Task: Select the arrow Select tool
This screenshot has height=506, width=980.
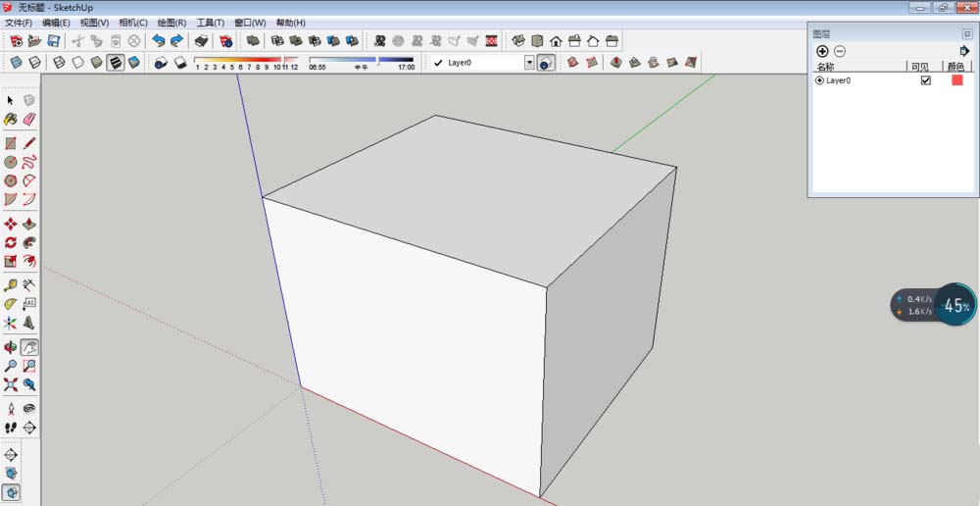Action: coord(11,100)
